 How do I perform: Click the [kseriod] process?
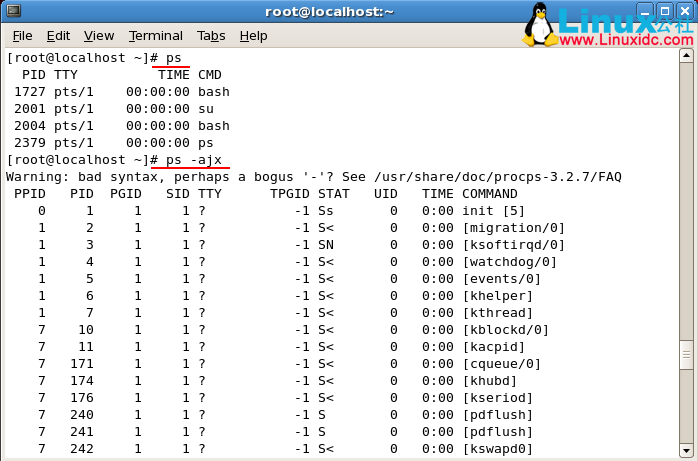[498, 398]
